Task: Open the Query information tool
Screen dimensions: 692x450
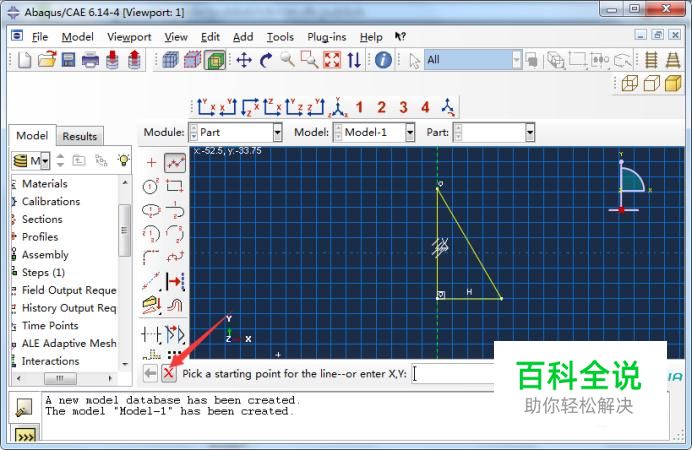Action: 383,60
